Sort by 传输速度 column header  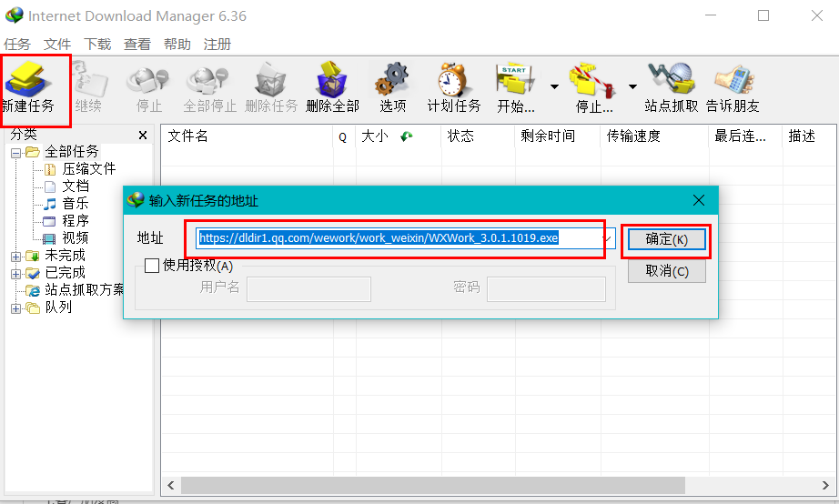(x=655, y=136)
